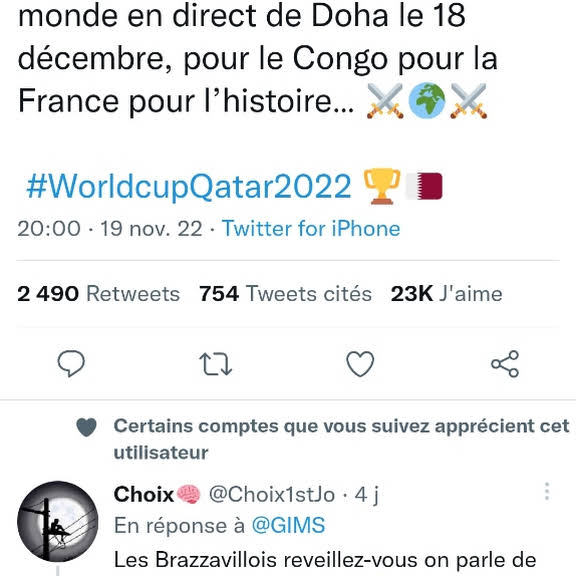Image resolution: width=576 pixels, height=576 pixels.
Task: Tap the Twitter for iPhone source link
Action: coord(311,228)
